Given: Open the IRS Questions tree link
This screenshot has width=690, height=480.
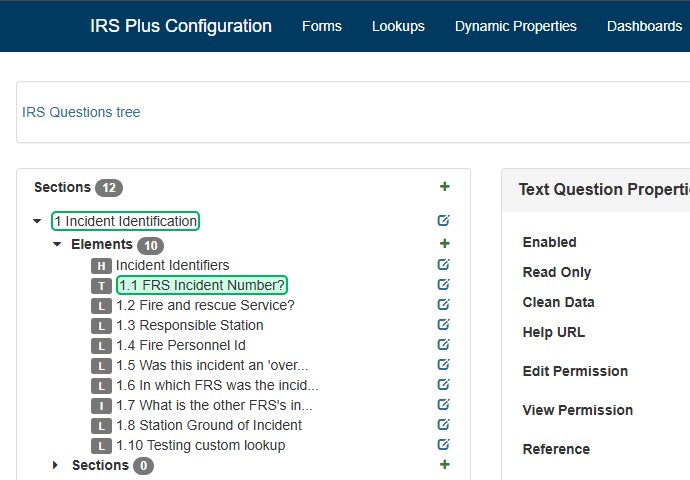Looking at the screenshot, I should pos(81,112).
